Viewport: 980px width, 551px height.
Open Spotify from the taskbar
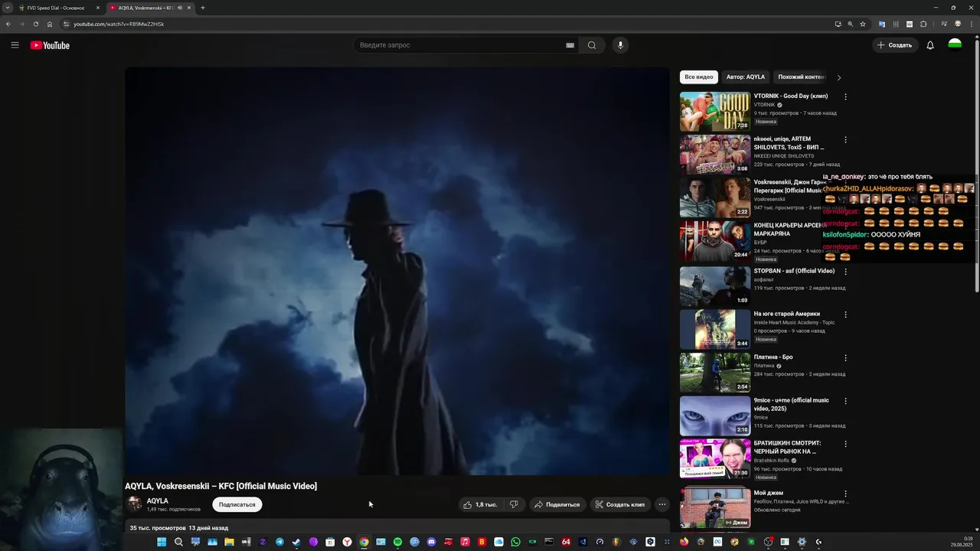coord(397,542)
